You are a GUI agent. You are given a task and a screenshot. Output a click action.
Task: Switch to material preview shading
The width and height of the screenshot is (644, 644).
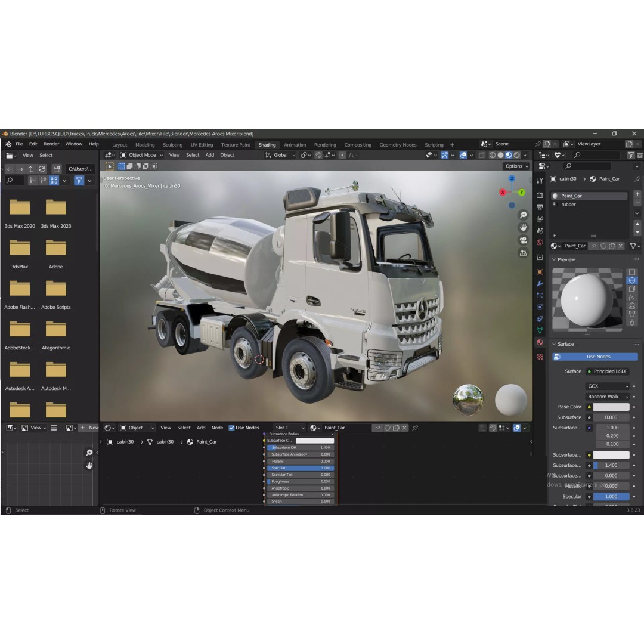click(x=509, y=155)
